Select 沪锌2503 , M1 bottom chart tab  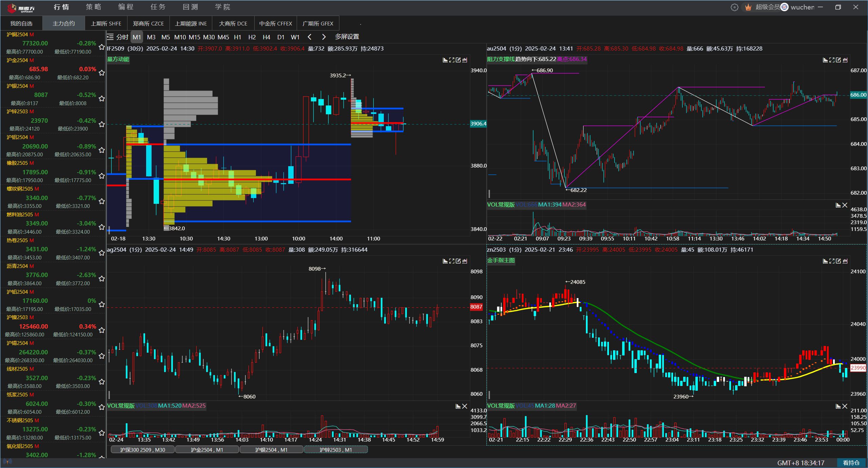[x=336, y=450]
